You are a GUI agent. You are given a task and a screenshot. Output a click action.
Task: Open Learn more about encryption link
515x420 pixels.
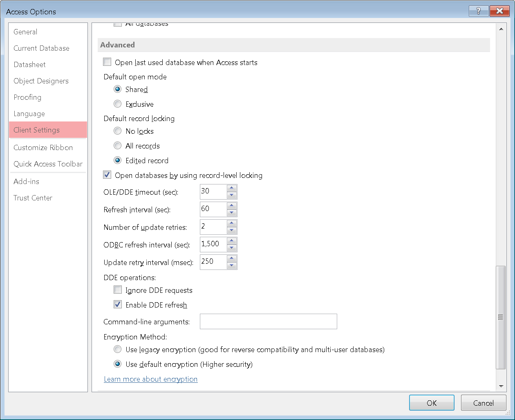[150, 379]
